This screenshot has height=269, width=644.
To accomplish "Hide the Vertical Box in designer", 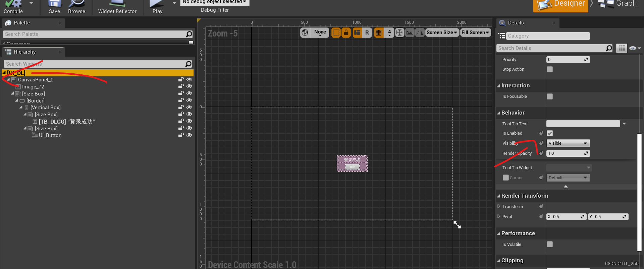I will 189,108.
